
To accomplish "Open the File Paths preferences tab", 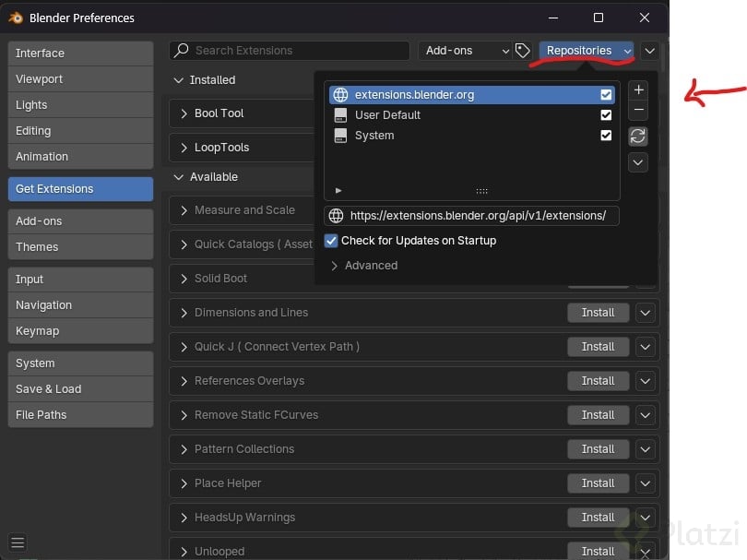I will coord(80,414).
